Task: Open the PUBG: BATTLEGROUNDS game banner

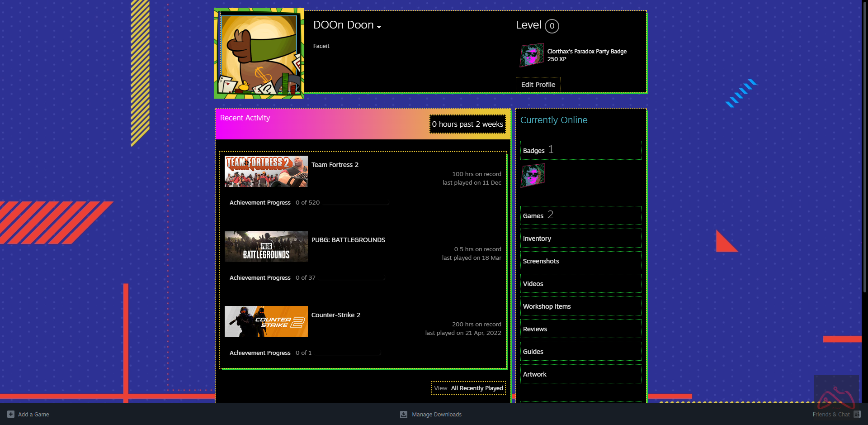Action: [x=266, y=247]
